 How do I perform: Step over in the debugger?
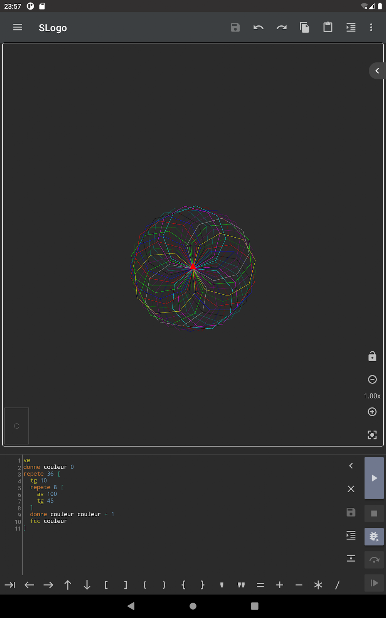click(x=374, y=560)
